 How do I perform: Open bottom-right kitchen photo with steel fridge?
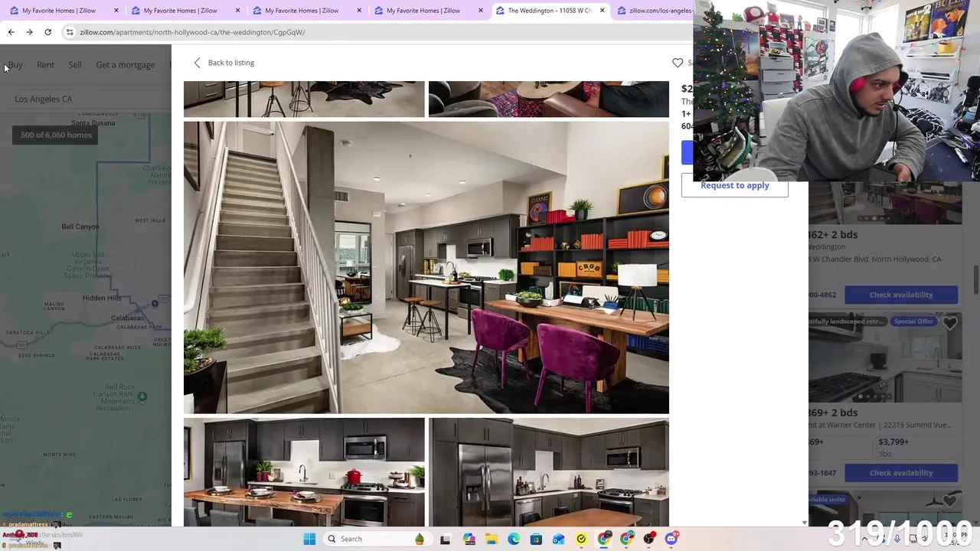[548, 472]
